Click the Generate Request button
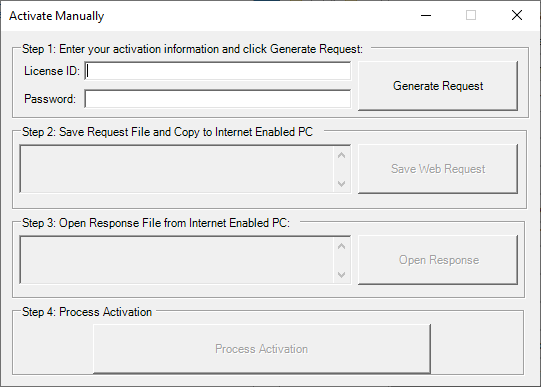 coord(438,86)
